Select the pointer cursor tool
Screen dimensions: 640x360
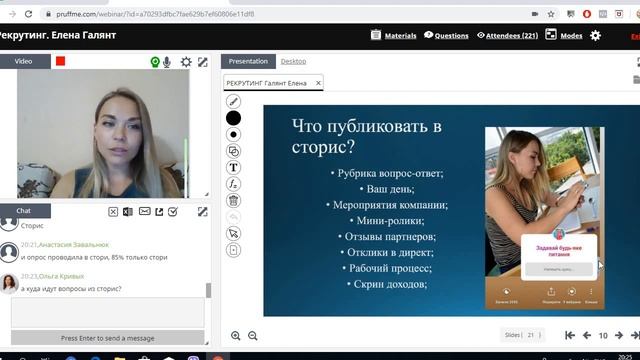[233, 233]
